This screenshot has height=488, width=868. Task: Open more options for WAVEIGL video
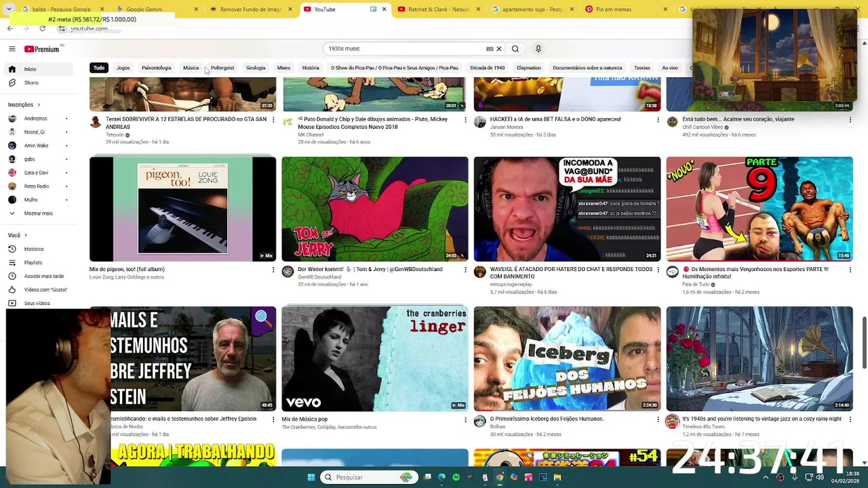[x=658, y=270]
